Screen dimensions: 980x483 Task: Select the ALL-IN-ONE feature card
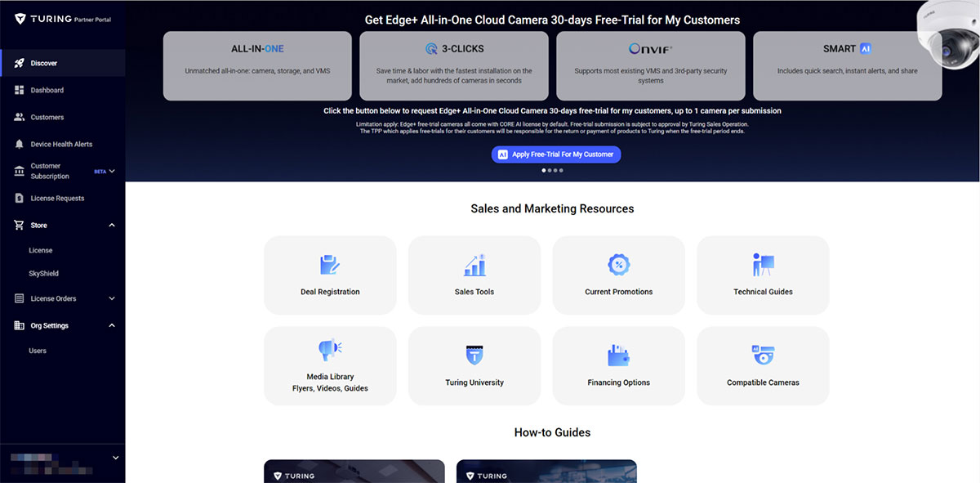pos(257,66)
